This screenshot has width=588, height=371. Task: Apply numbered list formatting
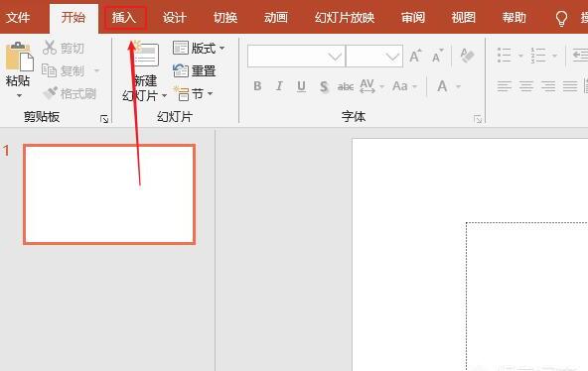tap(538, 56)
